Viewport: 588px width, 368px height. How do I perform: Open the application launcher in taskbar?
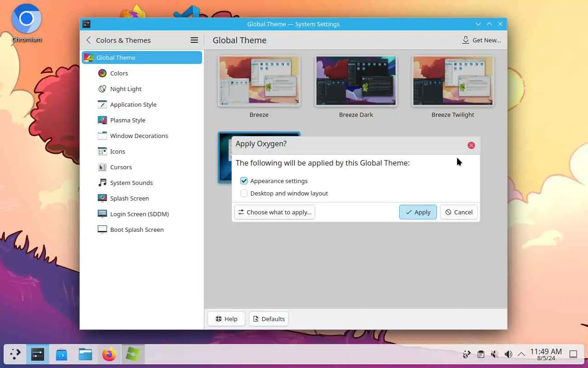(15, 354)
